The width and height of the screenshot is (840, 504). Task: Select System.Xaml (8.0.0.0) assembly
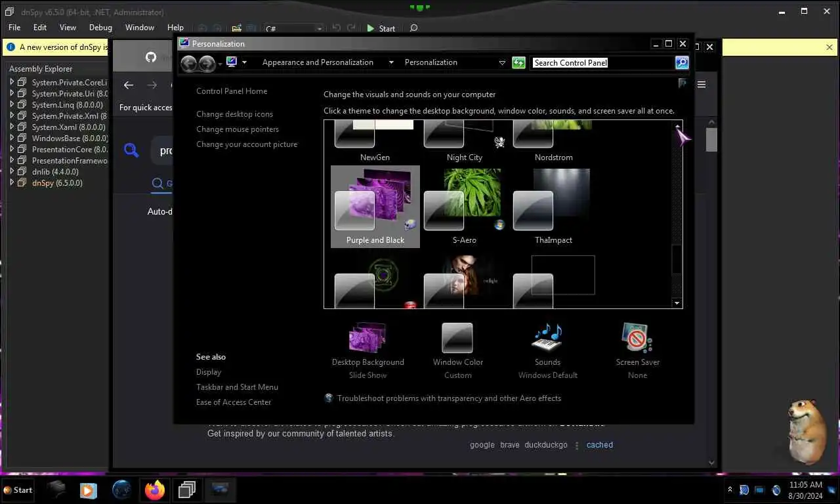click(68, 127)
